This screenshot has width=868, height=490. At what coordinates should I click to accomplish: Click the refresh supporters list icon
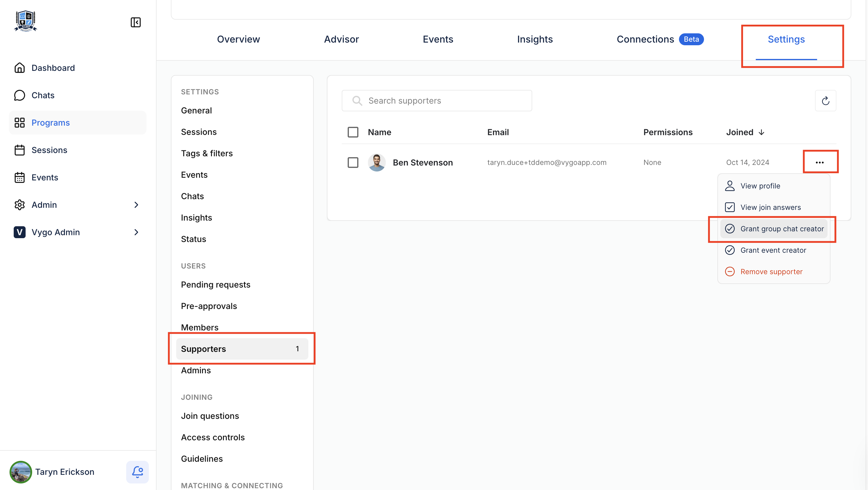825,100
